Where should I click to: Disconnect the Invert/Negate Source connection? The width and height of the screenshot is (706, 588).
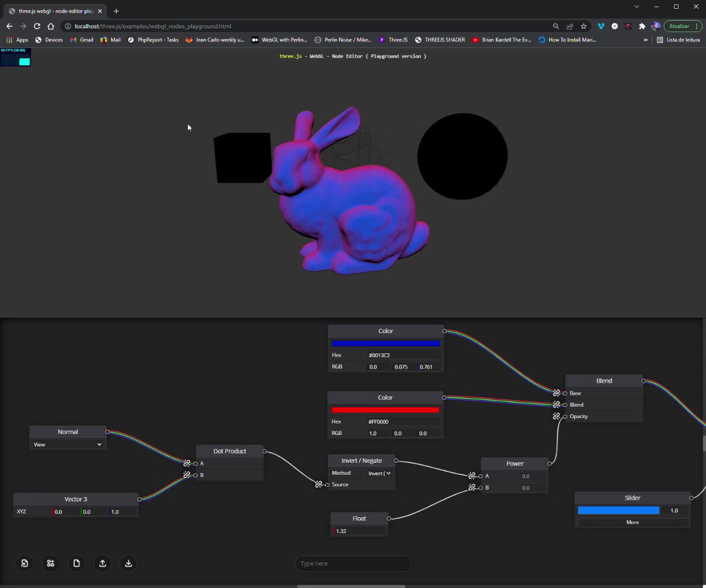coord(319,483)
